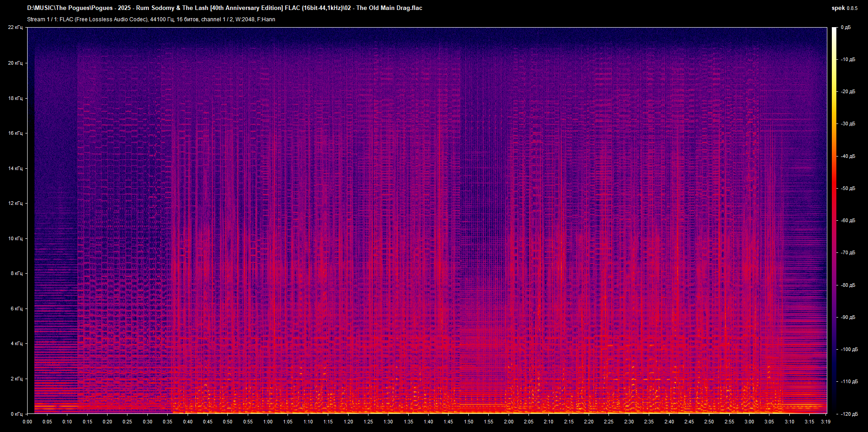
Task: Click the -120 дБ level label
Action: point(849,414)
